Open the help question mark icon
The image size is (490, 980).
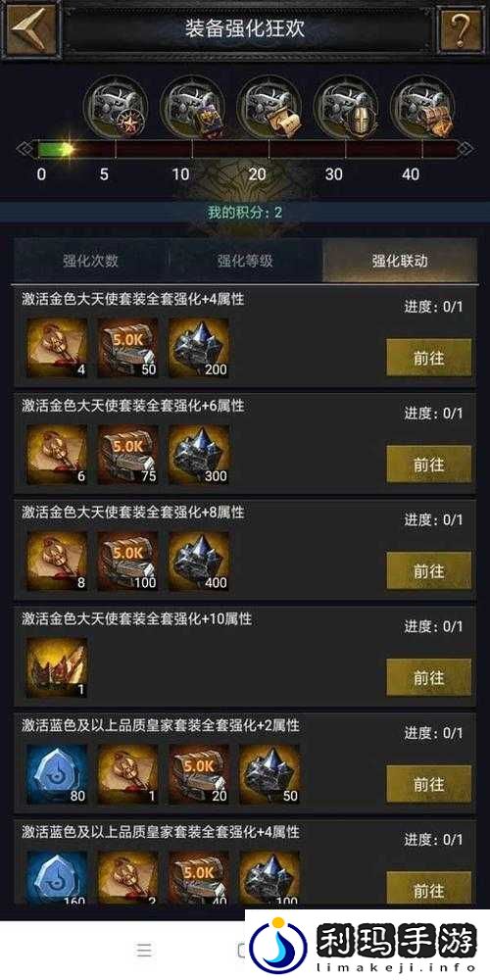pos(462,29)
